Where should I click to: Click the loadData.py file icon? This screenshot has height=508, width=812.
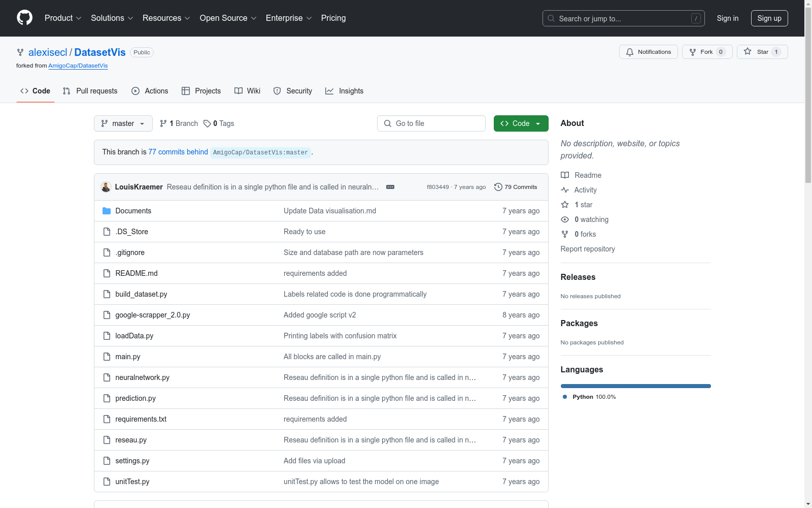107,336
